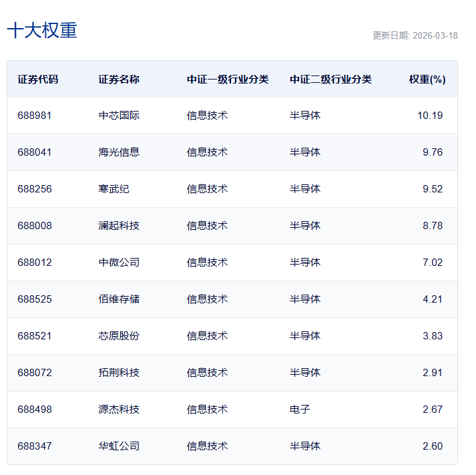
Task: Click the 更新日期 2026-03-18 label
Action: tap(415, 36)
